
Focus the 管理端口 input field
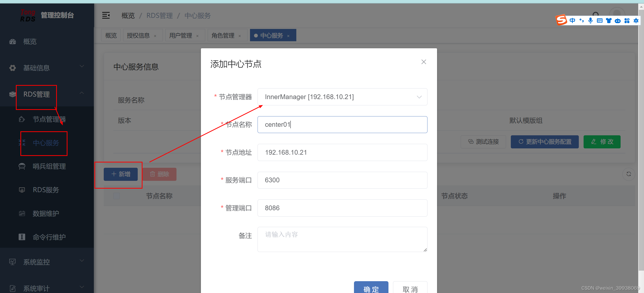click(342, 208)
